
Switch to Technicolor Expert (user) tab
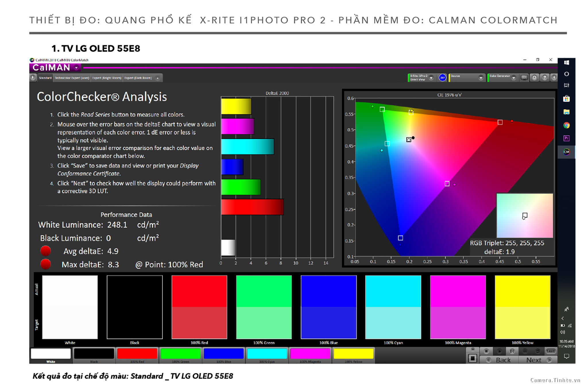coord(72,78)
